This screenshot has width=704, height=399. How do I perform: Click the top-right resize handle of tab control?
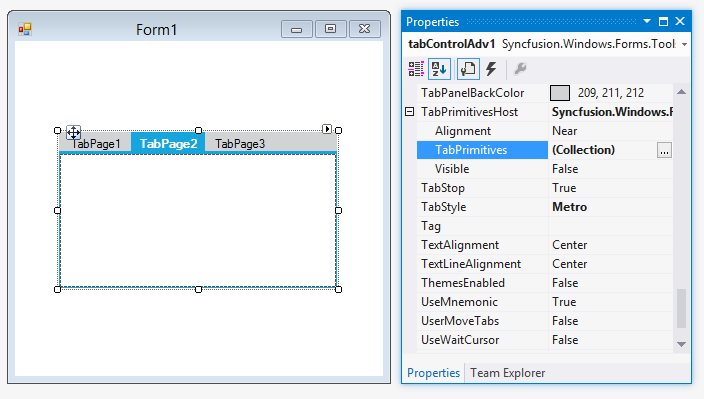pyautogui.click(x=339, y=130)
